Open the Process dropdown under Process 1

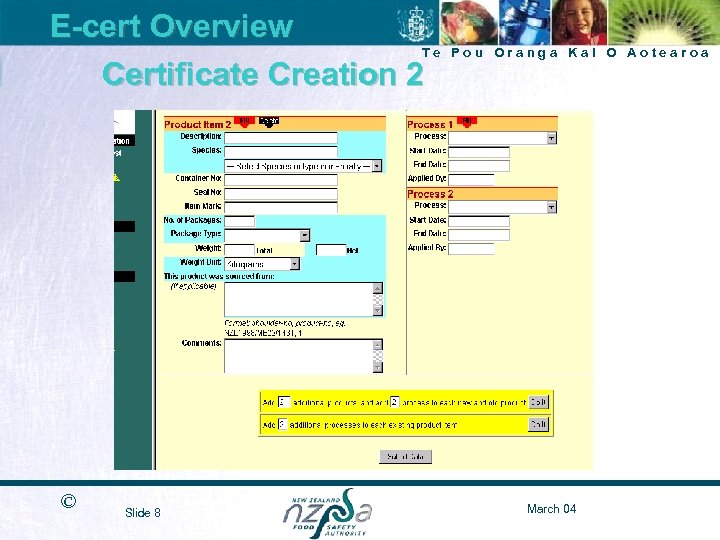pyautogui.click(x=551, y=138)
